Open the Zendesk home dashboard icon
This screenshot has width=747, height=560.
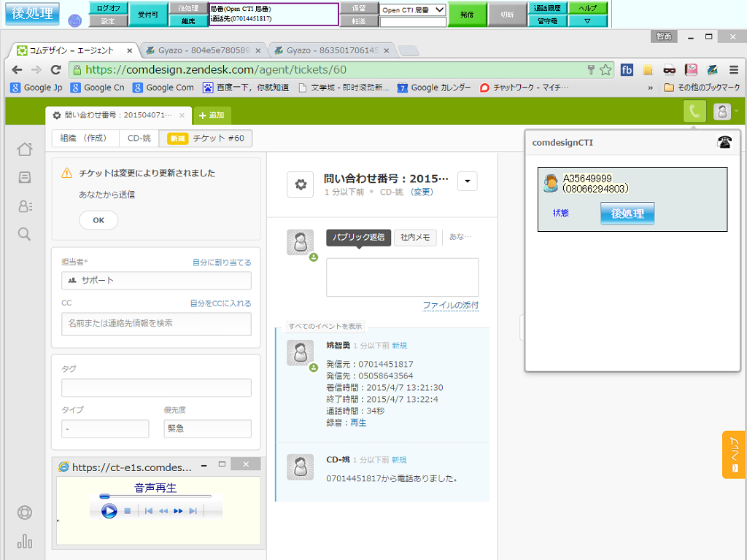click(25, 149)
